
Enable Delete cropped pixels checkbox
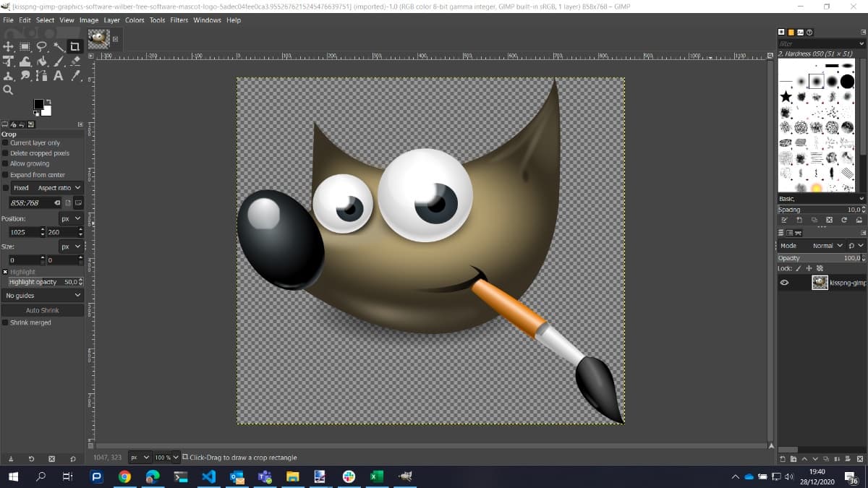(5, 153)
